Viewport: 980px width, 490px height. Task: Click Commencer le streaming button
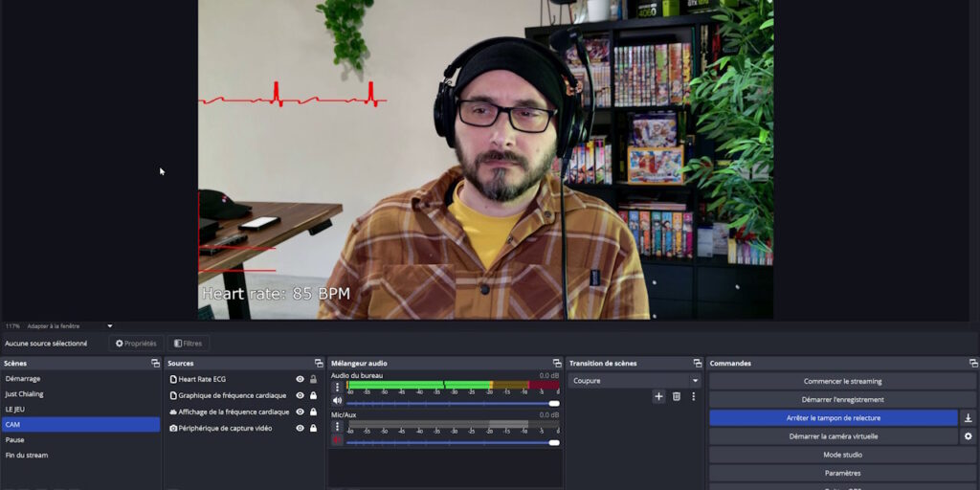(x=842, y=381)
